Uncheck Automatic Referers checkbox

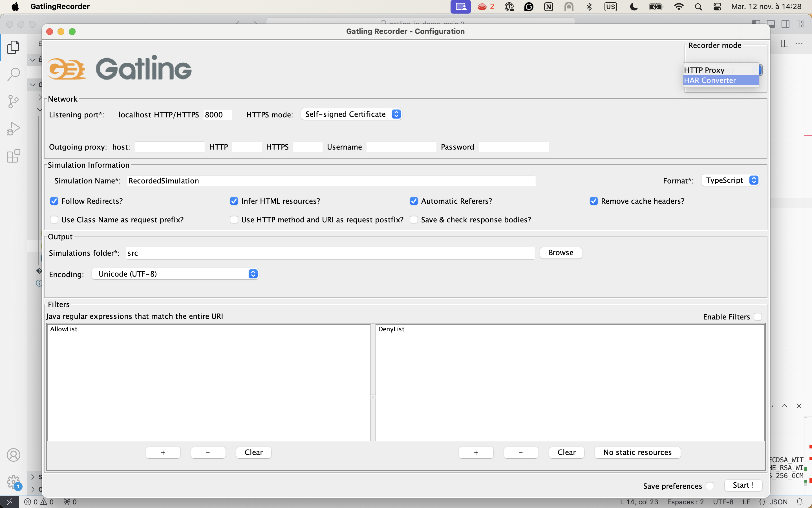414,201
